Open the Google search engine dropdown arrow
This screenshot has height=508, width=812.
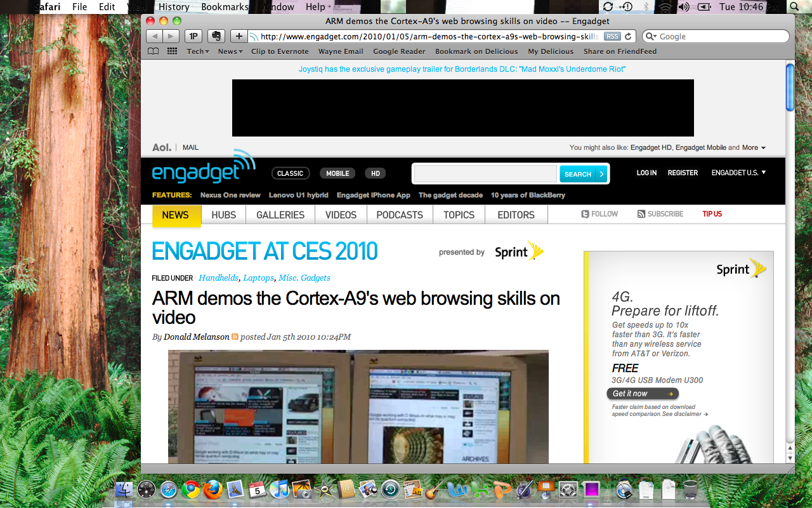[x=651, y=37]
